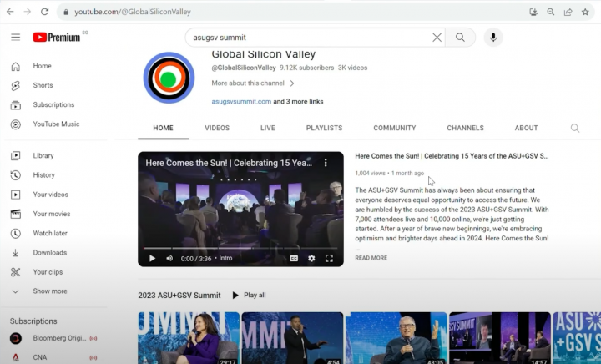Open the hamburger guide menu
This screenshot has height=364, width=601.
pos(15,37)
